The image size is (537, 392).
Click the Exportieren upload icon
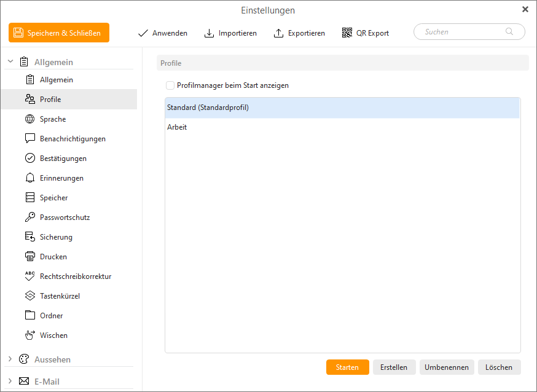point(278,33)
